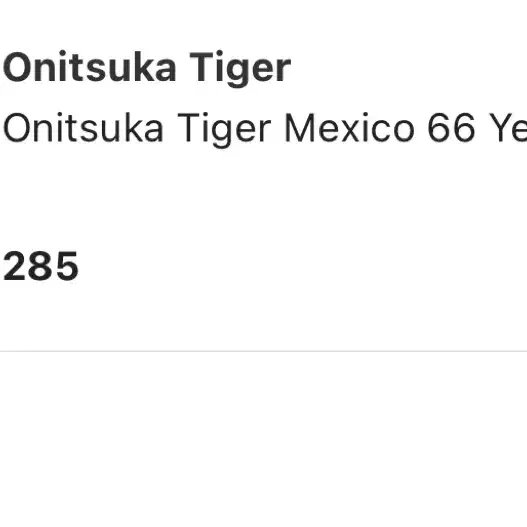This screenshot has width=527, height=527.
Task: Click the digit 5 of the price
Action: click(67, 266)
